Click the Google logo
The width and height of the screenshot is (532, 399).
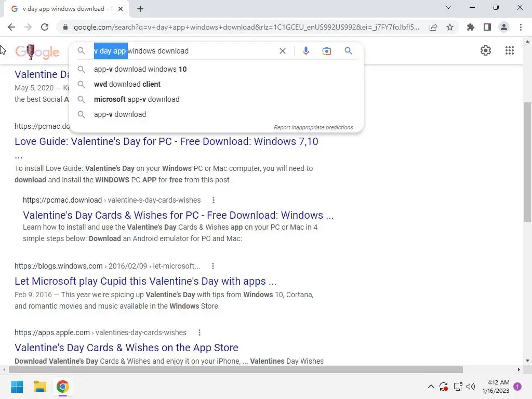point(37,51)
